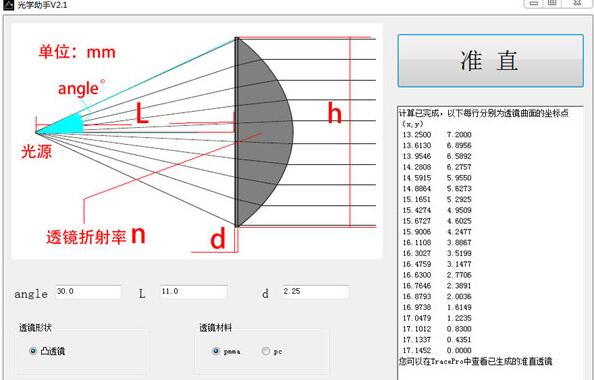Maximize the 光学助手 window
This screenshot has width=594, height=380.
pyautogui.click(x=552, y=3)
